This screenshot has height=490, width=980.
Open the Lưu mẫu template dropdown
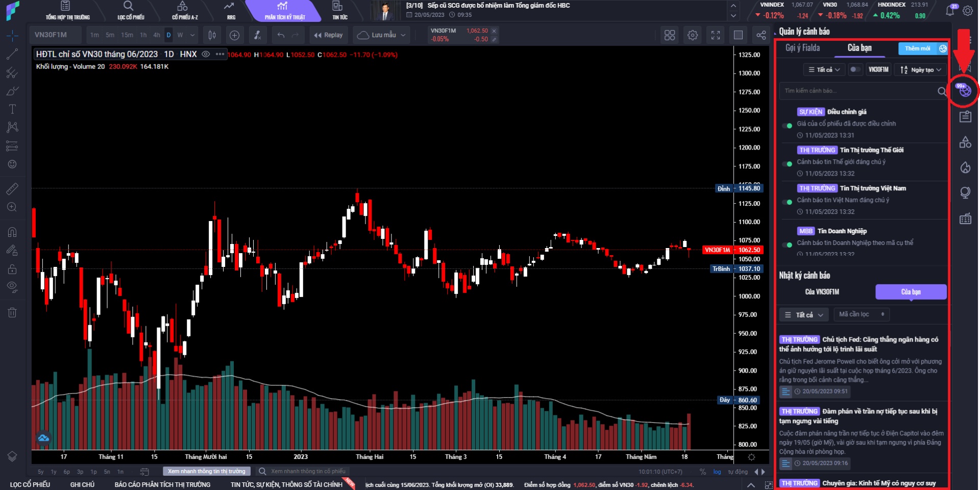381,35
